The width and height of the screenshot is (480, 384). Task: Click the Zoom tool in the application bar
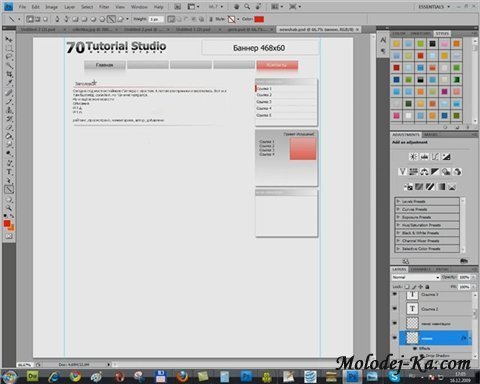click(x=247, y=6)
